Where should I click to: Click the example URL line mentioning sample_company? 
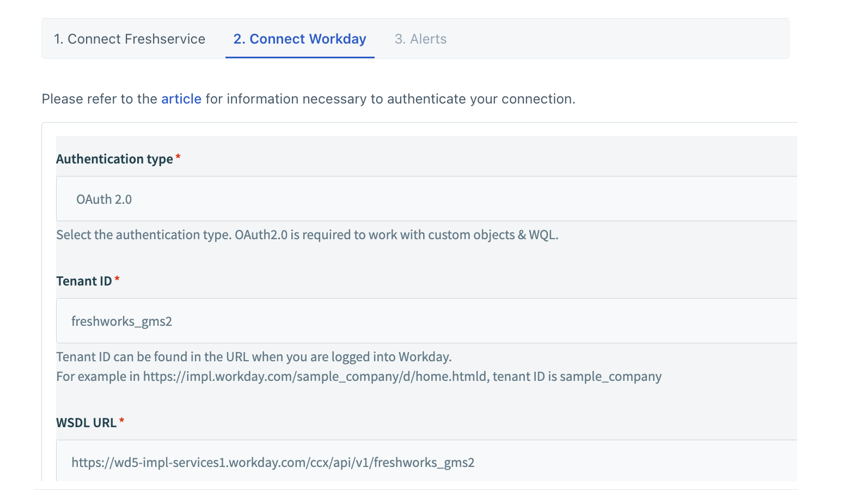[x=359, y=376]
